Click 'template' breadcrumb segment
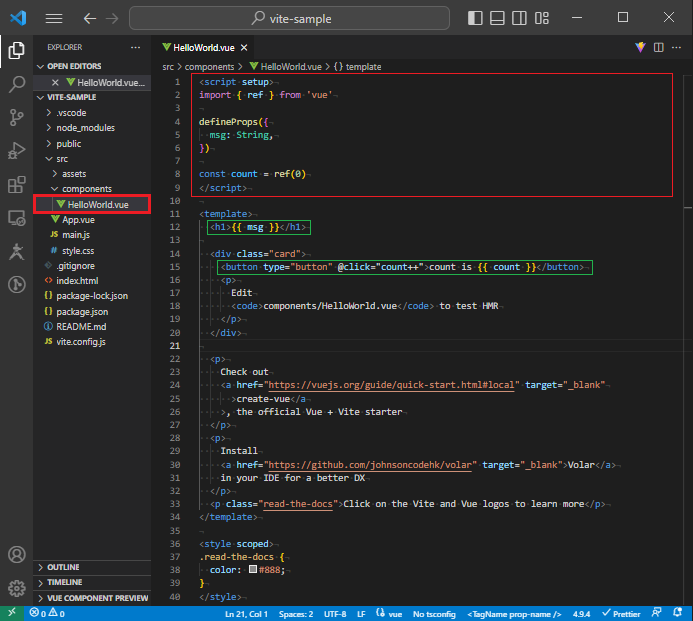The image size is (693, 621). pos(358,67)
